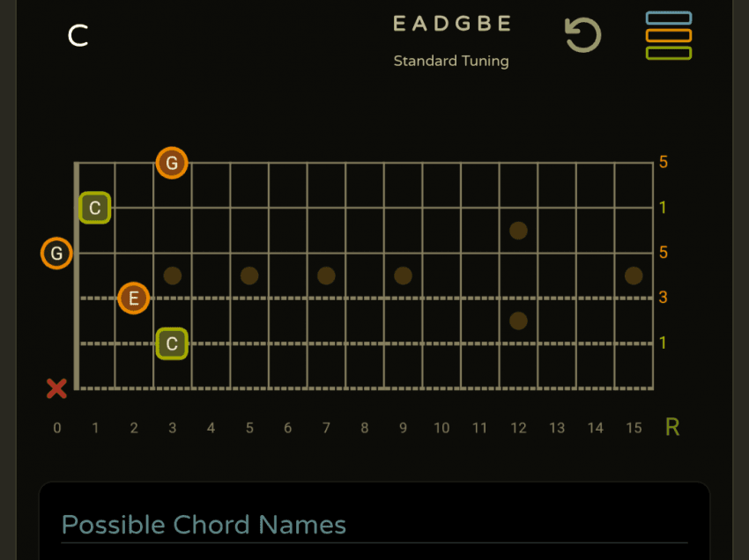Tap fret number 0 below the nut
Image resolution: width=749 pixels, height=560 pixels.
tap(57, 429)
